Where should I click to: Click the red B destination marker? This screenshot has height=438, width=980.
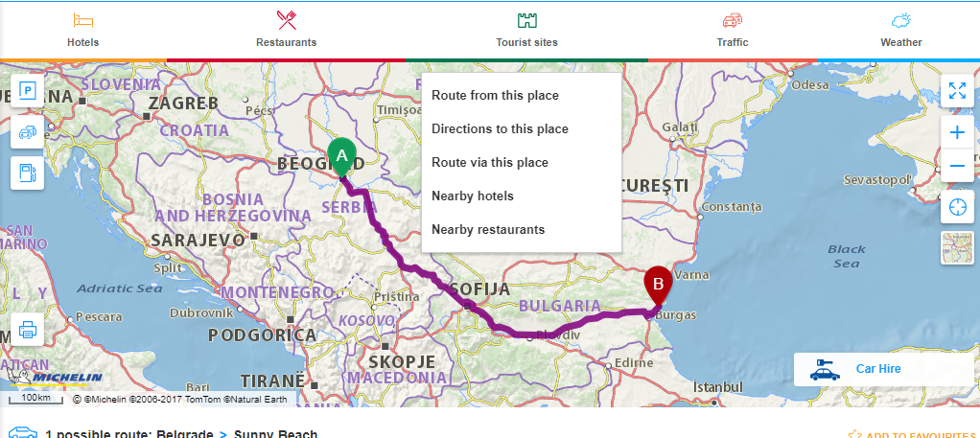tap(658, 284)
